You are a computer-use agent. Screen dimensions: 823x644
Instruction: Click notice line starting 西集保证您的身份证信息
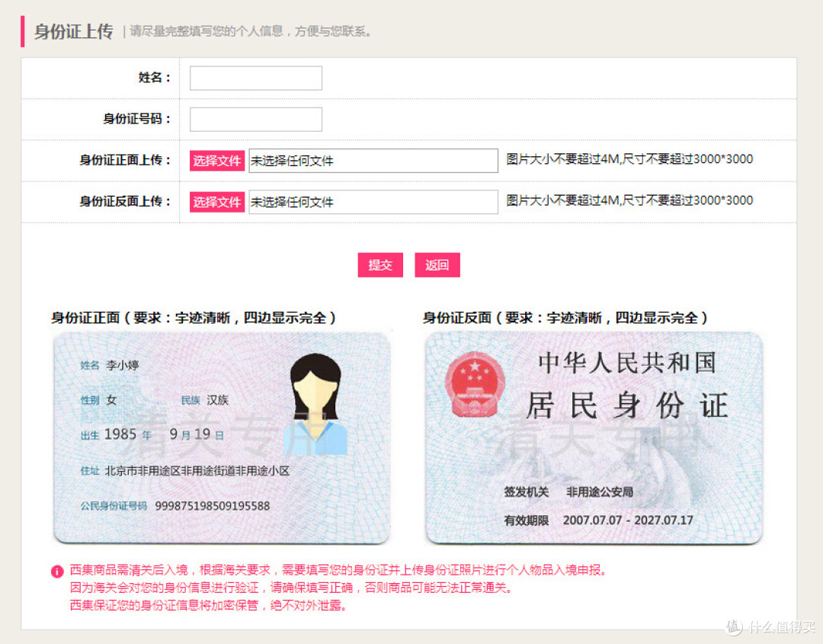click(208, 605)
